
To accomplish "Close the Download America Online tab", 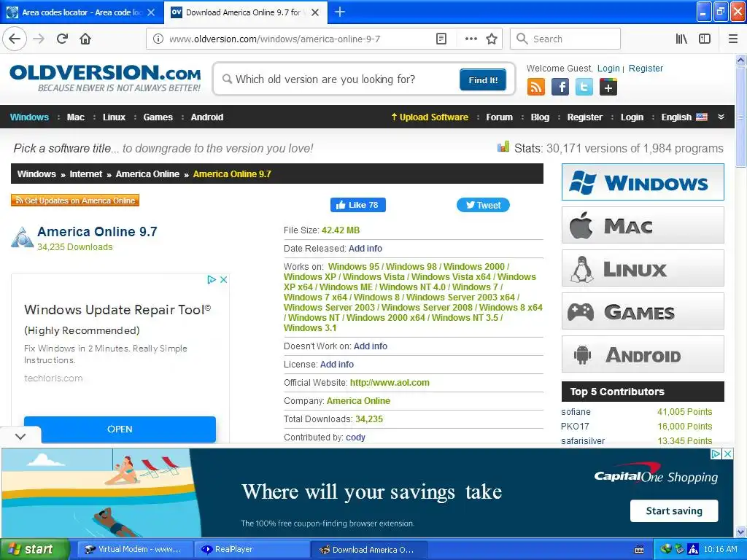I will coord(315,12).
